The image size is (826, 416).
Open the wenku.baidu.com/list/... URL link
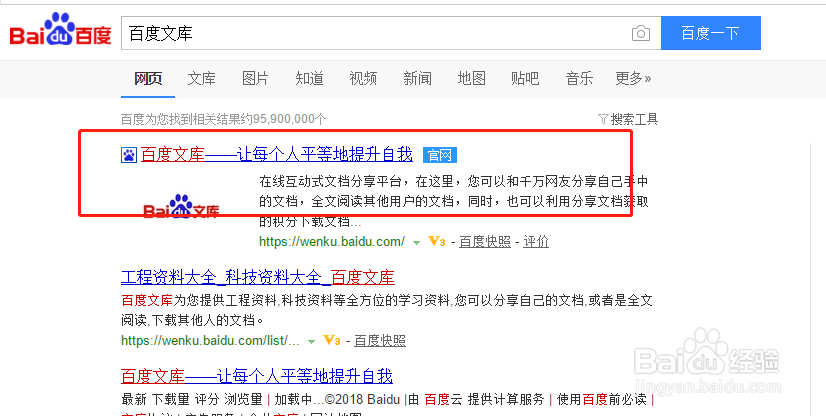click(210, 340)
